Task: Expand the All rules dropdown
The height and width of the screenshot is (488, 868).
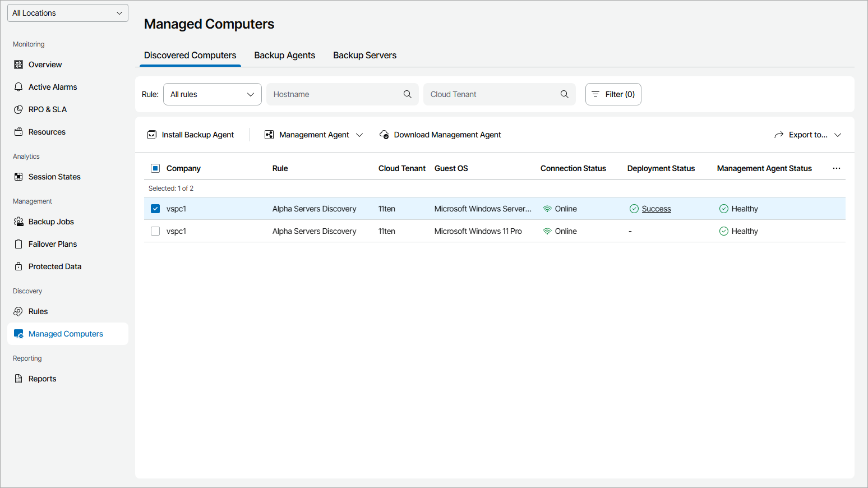Action: click(212, 94)
